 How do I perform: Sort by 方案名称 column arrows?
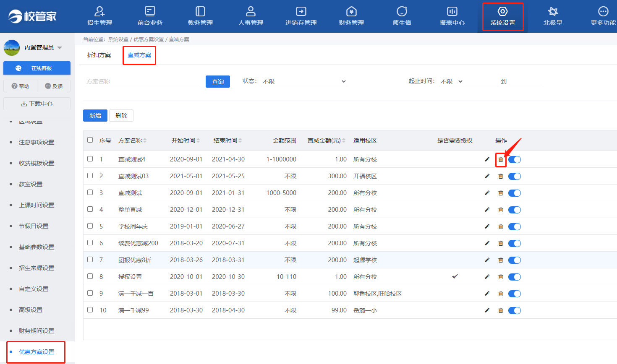tap(145, 140)
